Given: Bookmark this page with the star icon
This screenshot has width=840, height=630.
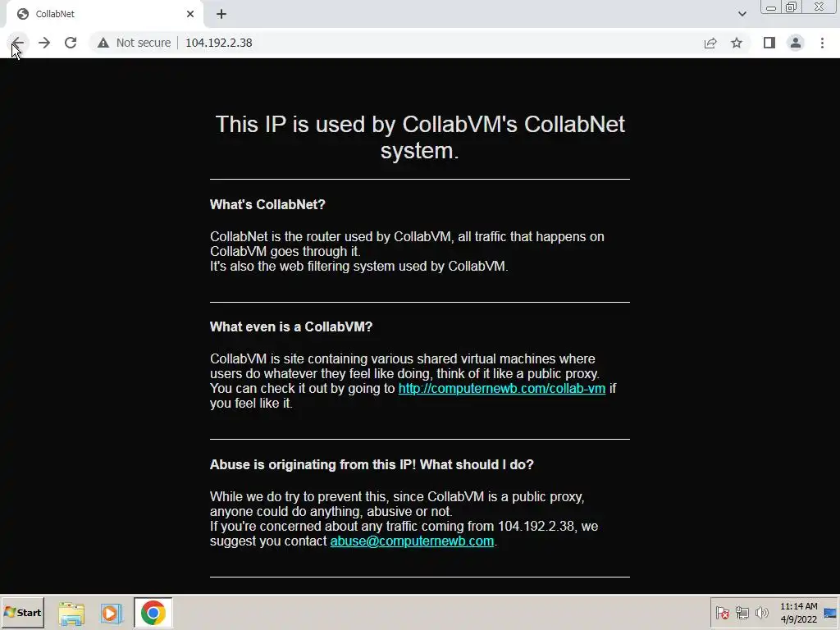Looking at the screenshot, I should pos(737,43).
